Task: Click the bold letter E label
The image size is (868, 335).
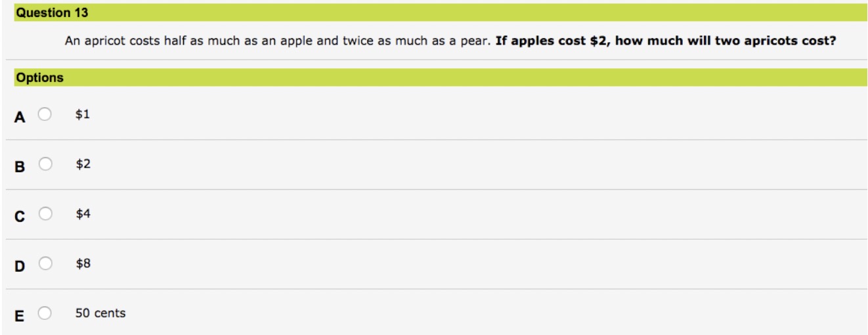Action: pyautogui.click(x=20, y=317)
